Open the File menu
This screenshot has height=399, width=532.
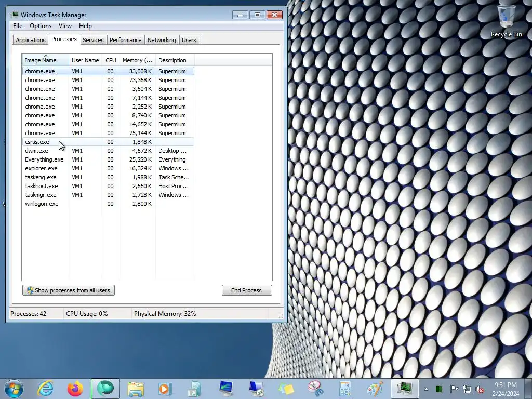pos(18,26)
